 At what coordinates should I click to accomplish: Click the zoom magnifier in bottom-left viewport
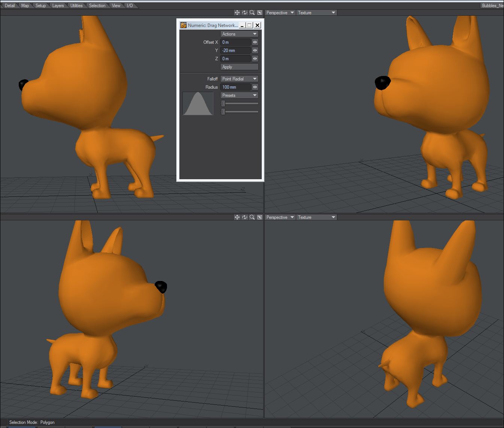point(252,217)
